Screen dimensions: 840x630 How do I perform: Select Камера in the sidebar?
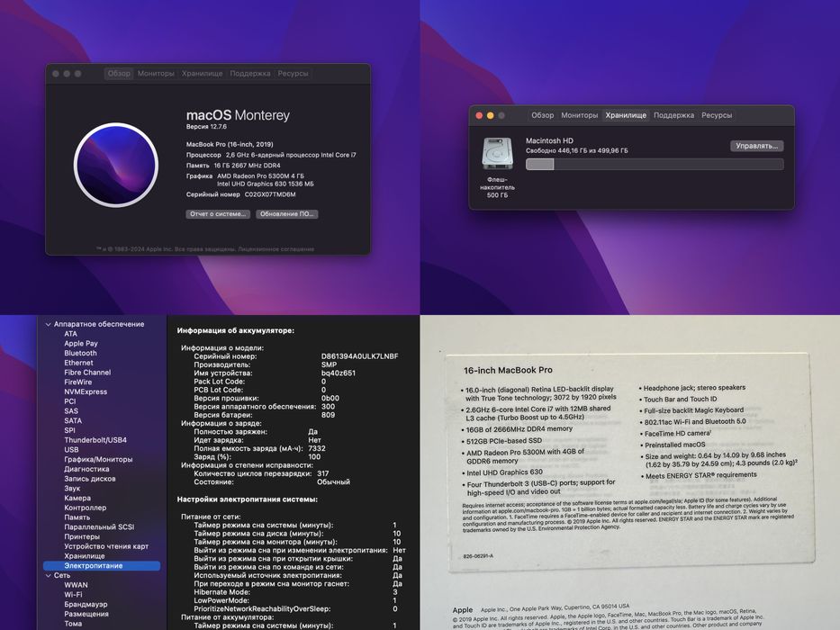(x=77, y=498)
